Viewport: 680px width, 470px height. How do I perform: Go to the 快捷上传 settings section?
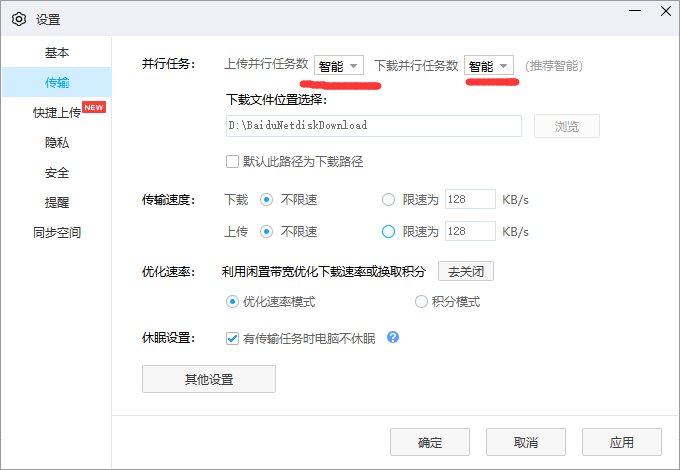click(57, 112)
